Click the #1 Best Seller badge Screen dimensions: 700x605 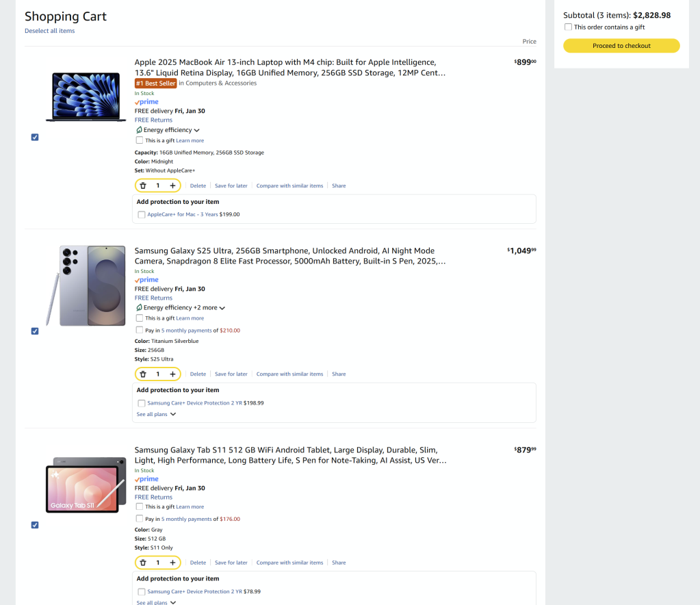pos(155,83)
